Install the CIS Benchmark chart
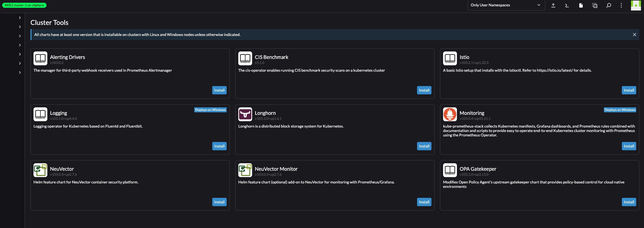Image resolution: width=644 pixels, height=228 pixels. [x=424, y=90]
